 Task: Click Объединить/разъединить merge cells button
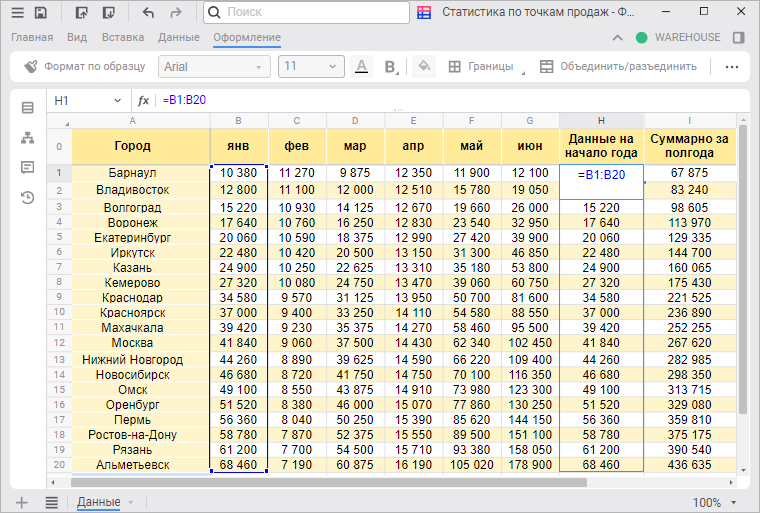point(618,66)
